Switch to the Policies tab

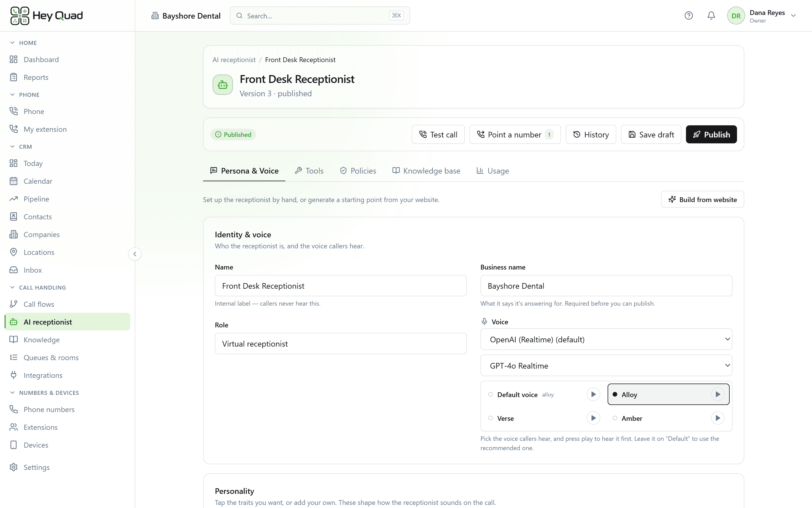pyautogui.click(x=358, y=171)
